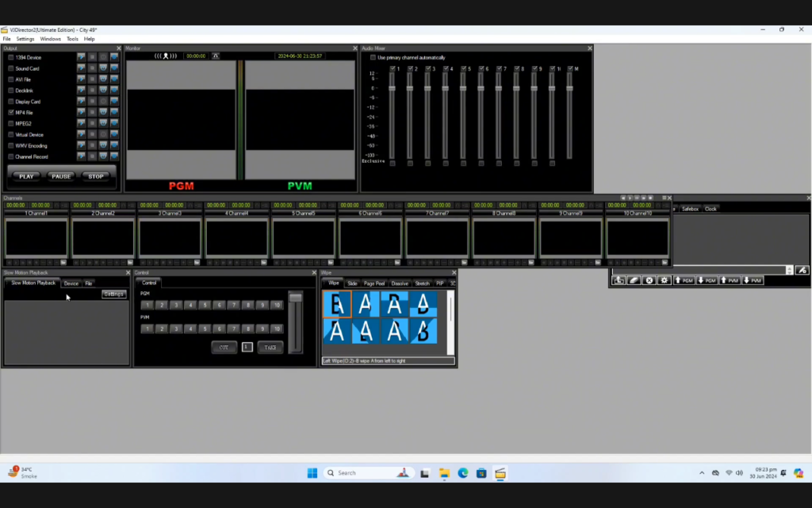The width and height of the screenshot is (812, 508).
Task: Click the up-arrow PGM transition icon
Action: click(x=684, y=280)
